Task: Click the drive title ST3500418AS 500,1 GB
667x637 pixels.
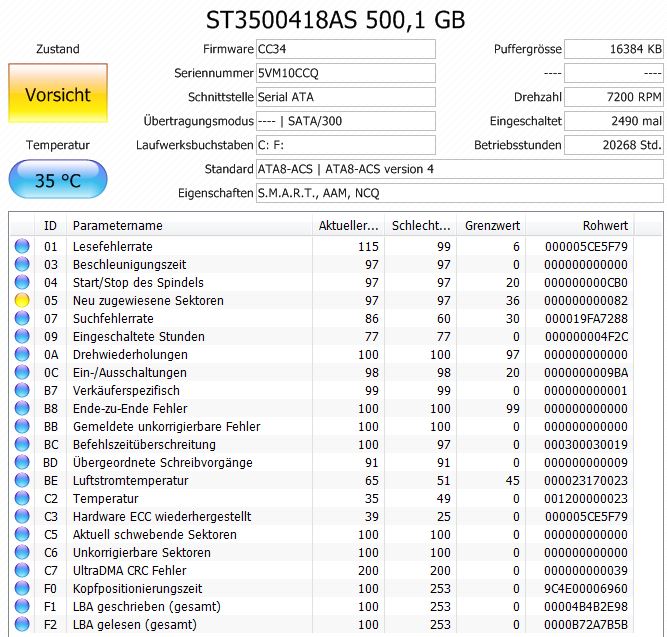Action: (335, 20)
